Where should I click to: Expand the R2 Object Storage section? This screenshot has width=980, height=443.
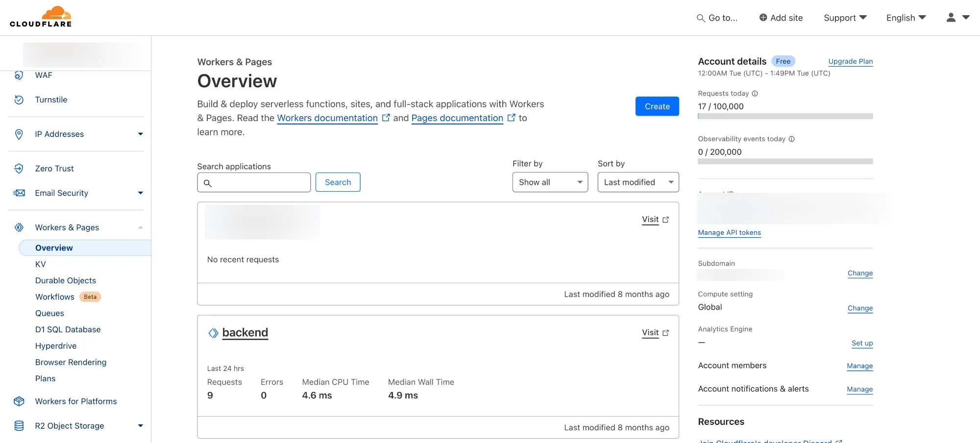[x=141, y=426]
